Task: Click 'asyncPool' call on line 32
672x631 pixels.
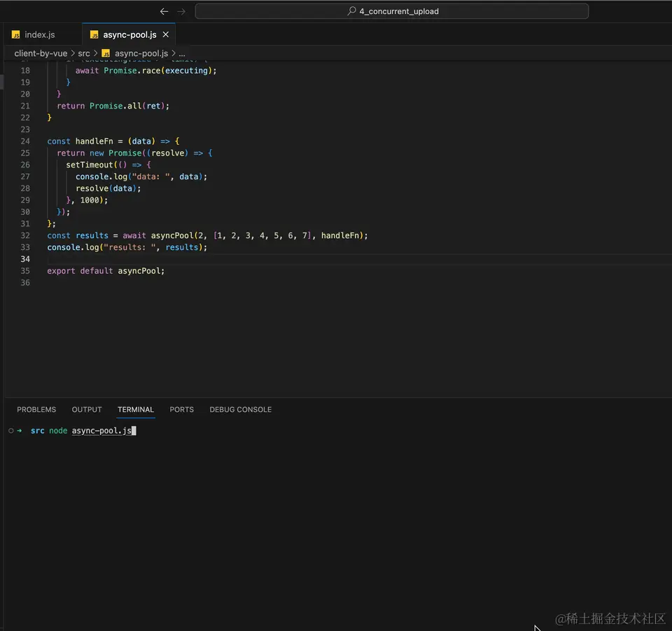Action: pyautogui.click(x=172, y=235)
